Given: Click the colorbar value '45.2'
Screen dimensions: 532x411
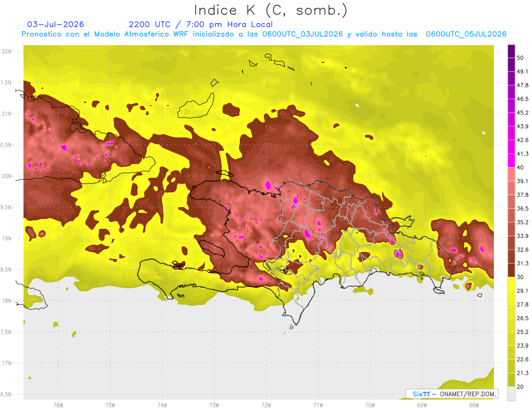Looking at the screenshot, I should (x=523, y=113).
